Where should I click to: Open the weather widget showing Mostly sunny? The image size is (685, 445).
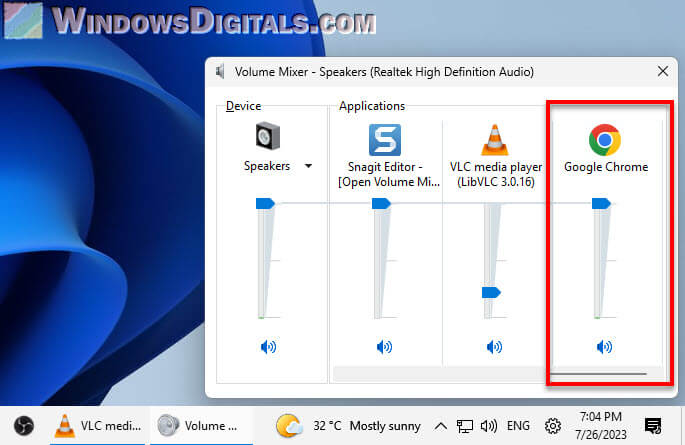(x=348, y=425)
